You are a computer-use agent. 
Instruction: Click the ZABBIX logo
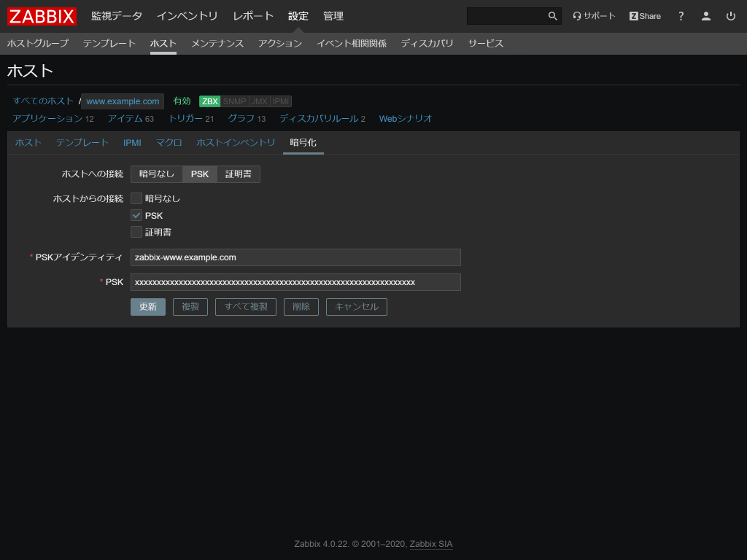click(x=42, y=16)
